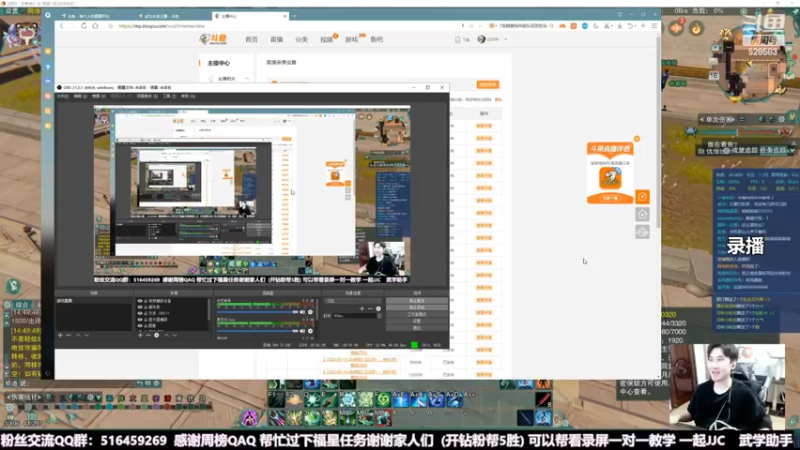800x450 pixels.
Task: Toggle lock on 视频捕获设备 source
Action: (145, 301)
